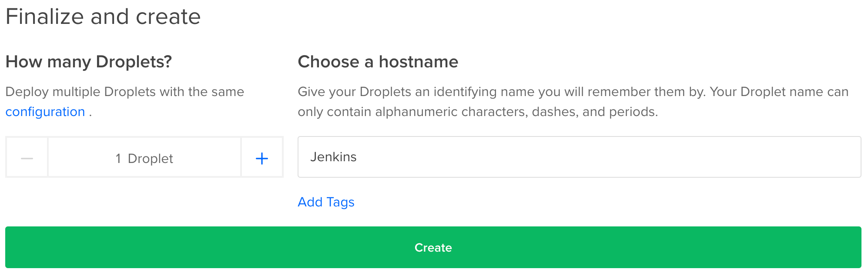
Task: Click the "Your Droplet name can" sentence
Action: pos(779,92)
